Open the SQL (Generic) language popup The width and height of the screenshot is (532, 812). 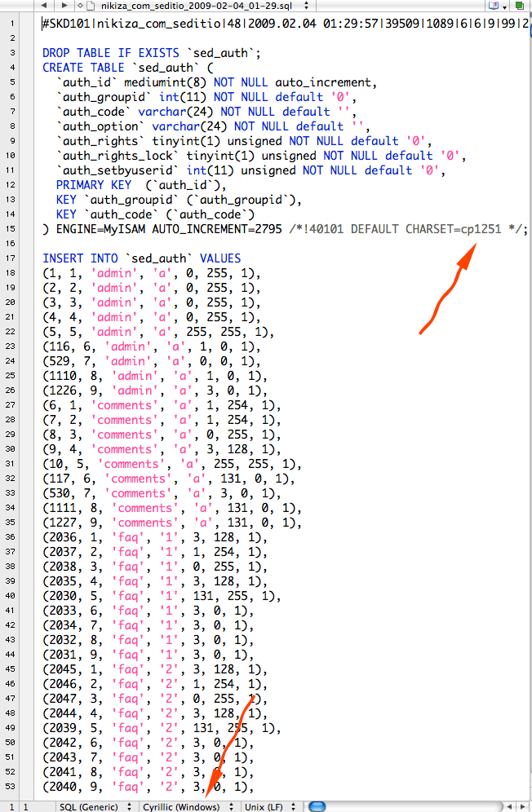point(95,806)
